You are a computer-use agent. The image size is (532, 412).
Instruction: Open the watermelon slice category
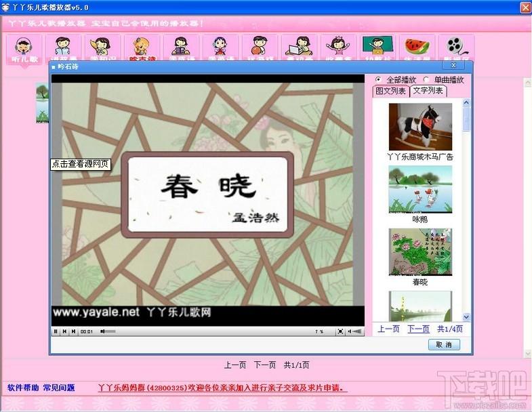point(417,48)
